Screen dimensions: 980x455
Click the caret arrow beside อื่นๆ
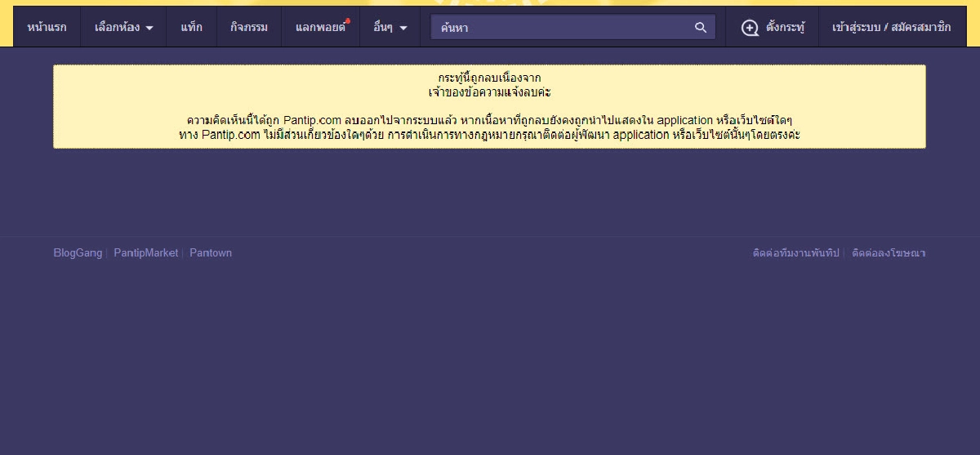pyautogui.click(x=403, y=28)
